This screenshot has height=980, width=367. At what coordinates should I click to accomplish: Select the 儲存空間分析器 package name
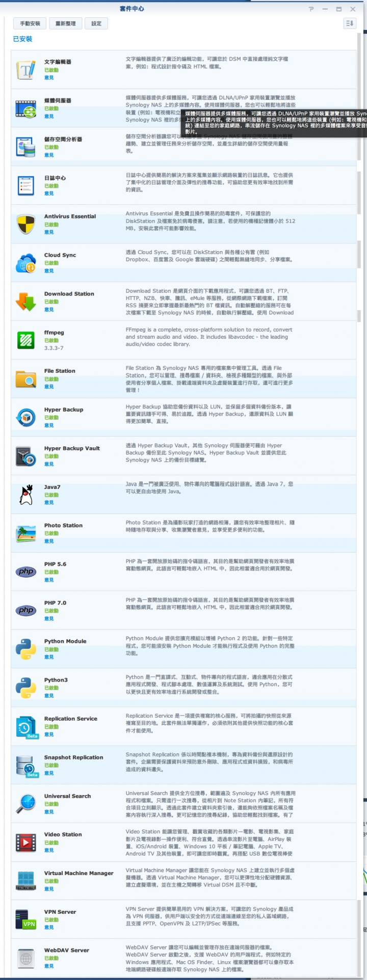click(63, 139)
